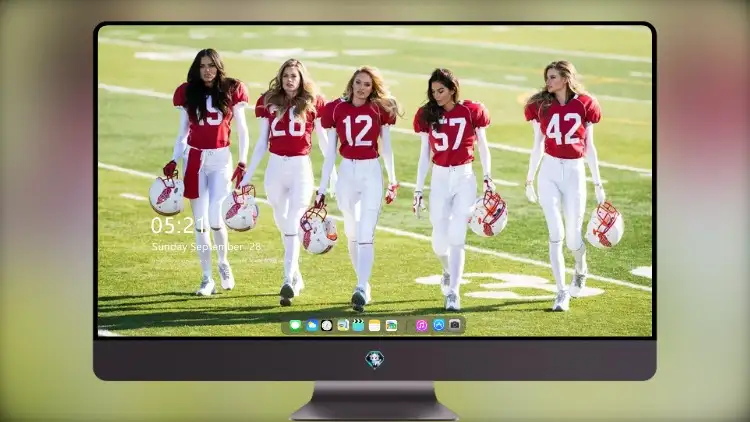Launch the clapperboard video app in the dock
The height and width of the screenshot is (422, 750).
[x=358, y=325]
